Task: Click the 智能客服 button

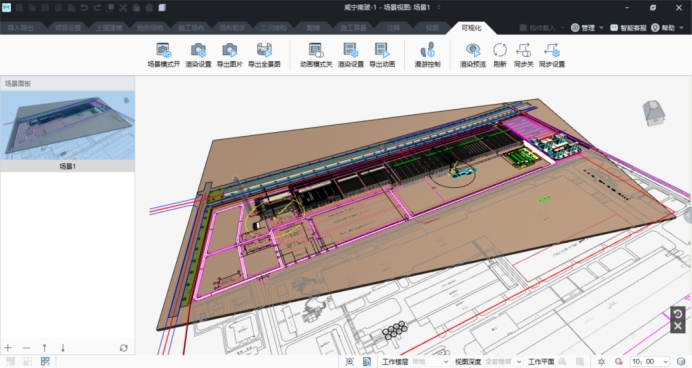Action: pos(628,28)
